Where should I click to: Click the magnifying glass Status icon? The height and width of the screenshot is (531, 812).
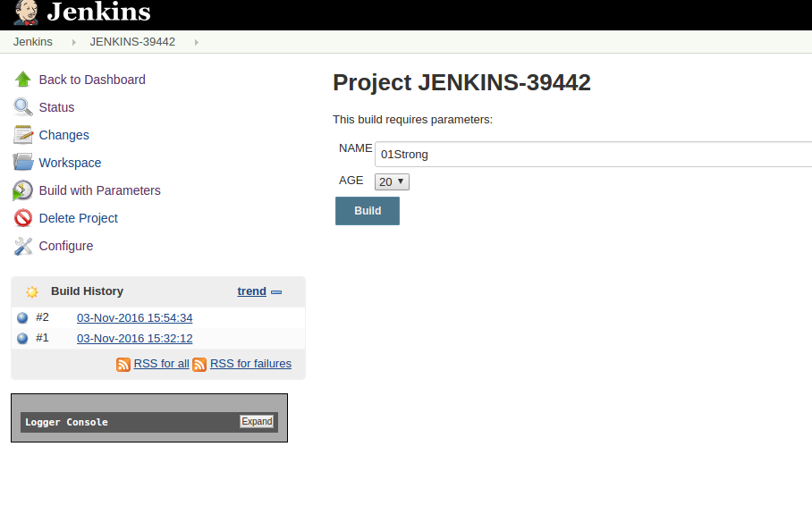pos(22,107)
